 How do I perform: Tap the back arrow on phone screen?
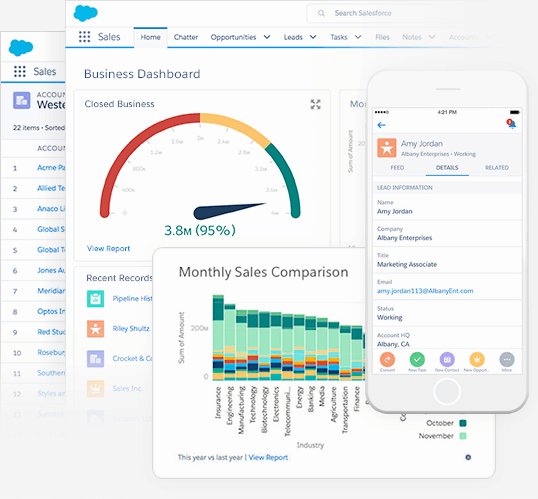[x=382, y=125]
